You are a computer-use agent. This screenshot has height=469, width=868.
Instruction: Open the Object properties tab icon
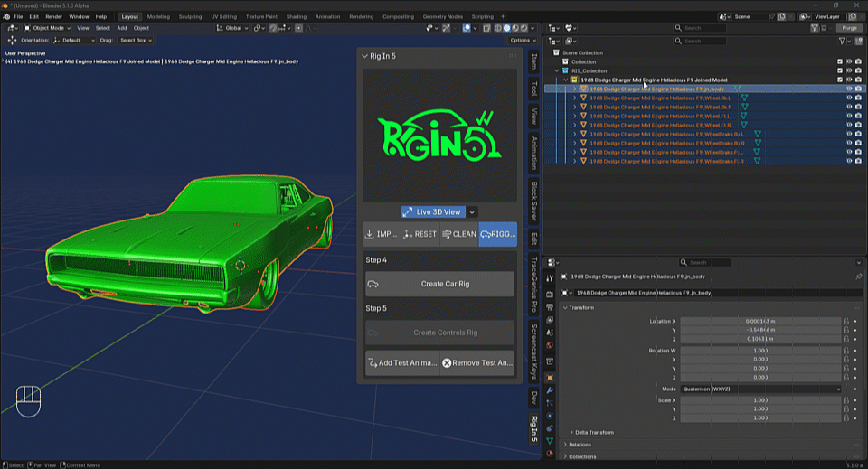(550, 378)
